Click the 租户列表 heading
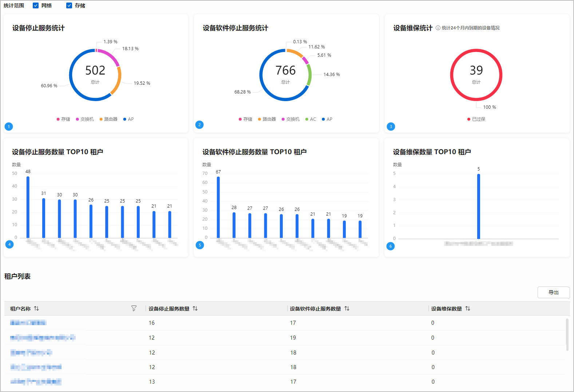Screen dimensions: 574x392 click(17, 276)
